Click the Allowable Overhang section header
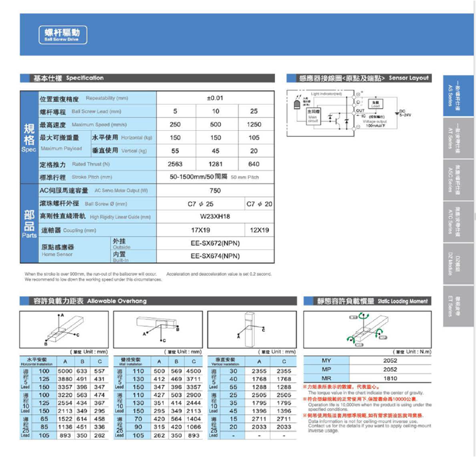The image size is (476, 457). 158,301
